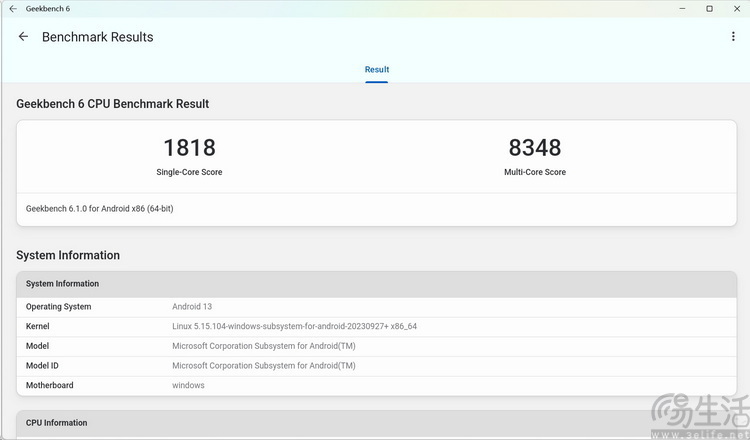The height and width of the screenshot is (440, 750).
Task: Click the Single-Core Score label
Action: [x=189, y=172]
